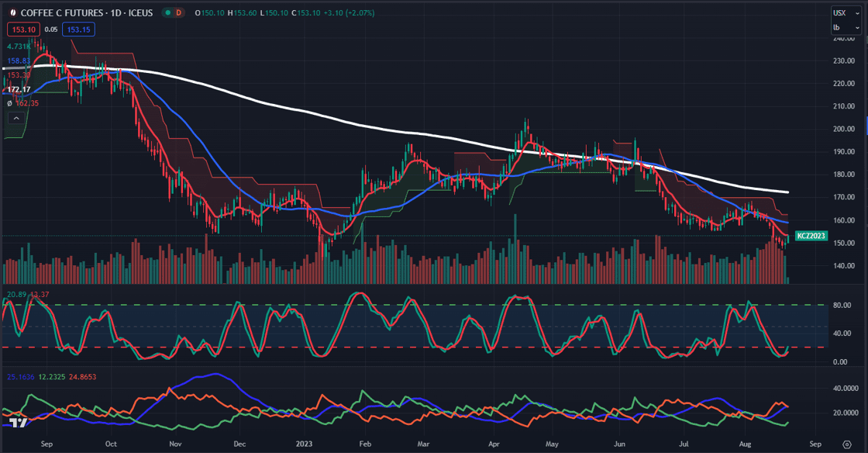This screenshot has height=453, width=868.
Task: Click the 200.00 price axis label
Action: click(x=844, y=129)
